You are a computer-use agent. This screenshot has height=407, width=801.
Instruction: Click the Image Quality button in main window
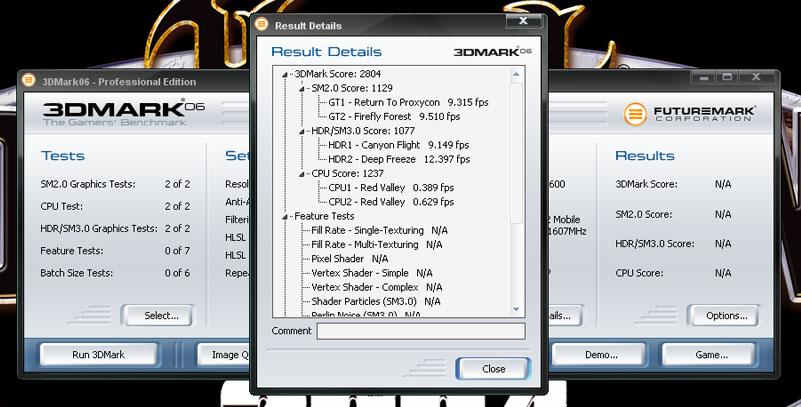[225, 354]
